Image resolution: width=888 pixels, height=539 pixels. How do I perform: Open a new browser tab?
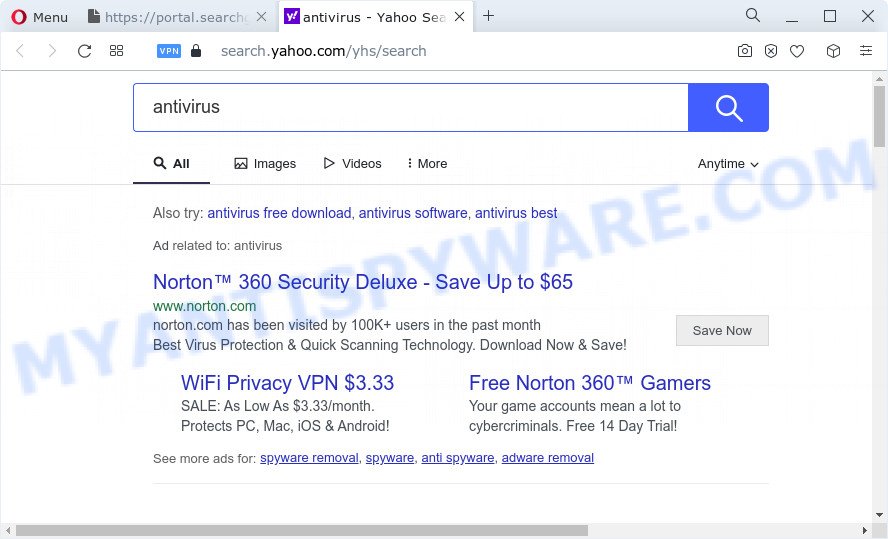click(488, 16)
